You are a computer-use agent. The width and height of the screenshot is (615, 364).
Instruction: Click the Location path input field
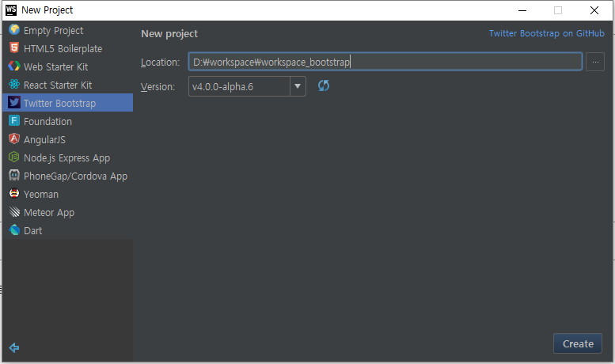pyautogui.click(x=385, y=62)
